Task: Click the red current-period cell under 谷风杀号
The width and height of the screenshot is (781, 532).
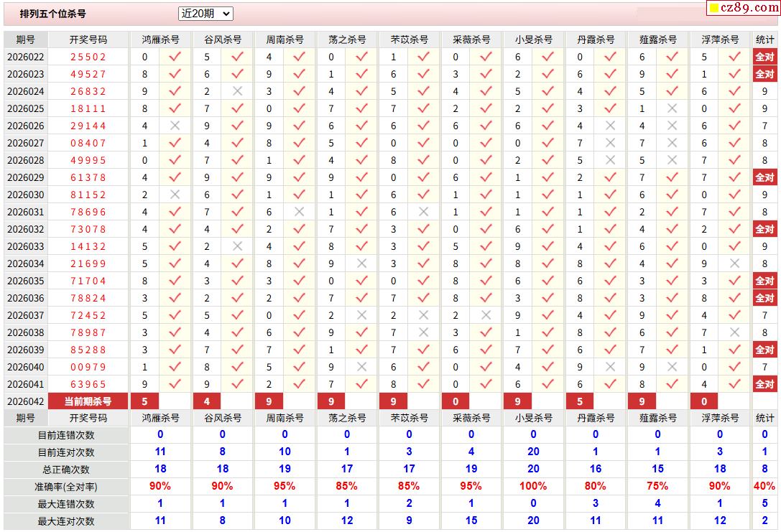Action: click(207, 401)
